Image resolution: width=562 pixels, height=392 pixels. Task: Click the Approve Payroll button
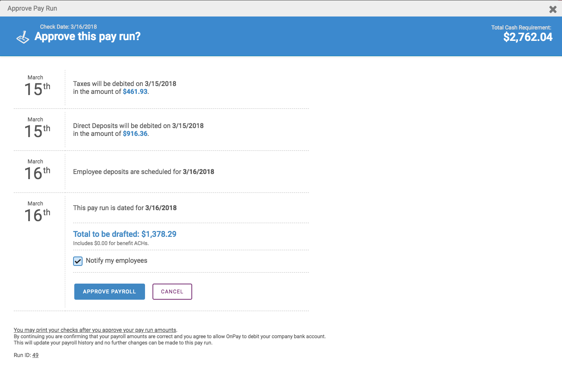tap(110, 291)
